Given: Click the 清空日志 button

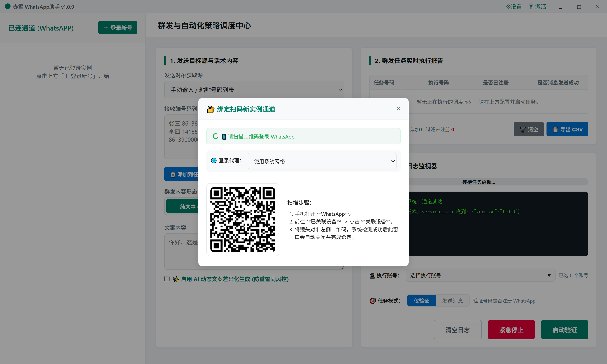Looking at the screenshot, I should point(458,330).
